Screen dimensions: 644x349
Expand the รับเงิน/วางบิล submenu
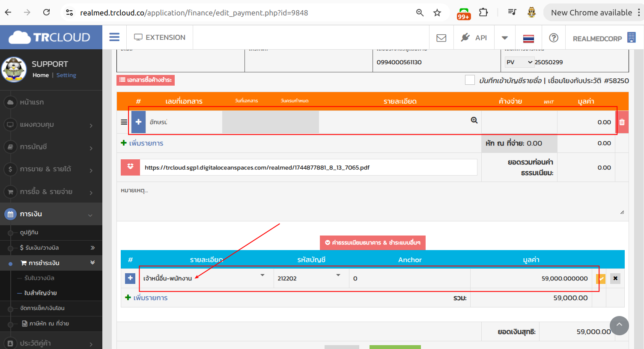coord(51,248)
